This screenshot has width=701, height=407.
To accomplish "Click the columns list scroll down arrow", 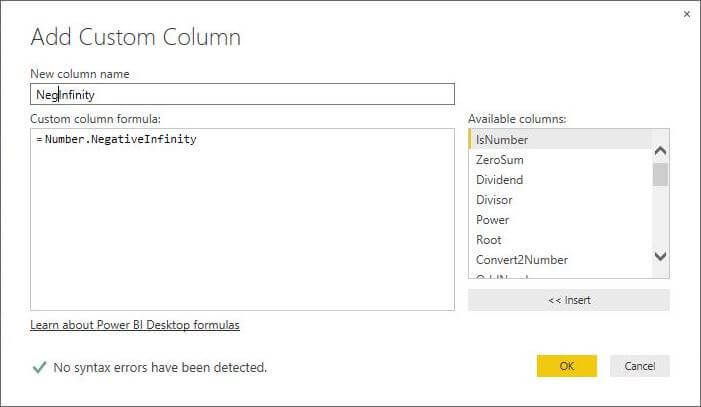I will tap(660, 257).
